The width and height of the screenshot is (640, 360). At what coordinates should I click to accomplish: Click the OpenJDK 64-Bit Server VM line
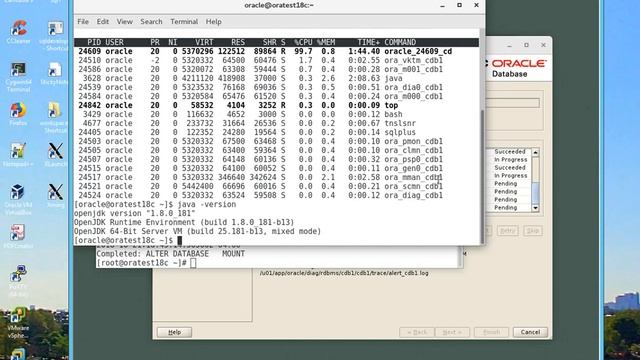pyautogui.click(x=198, y=231)
